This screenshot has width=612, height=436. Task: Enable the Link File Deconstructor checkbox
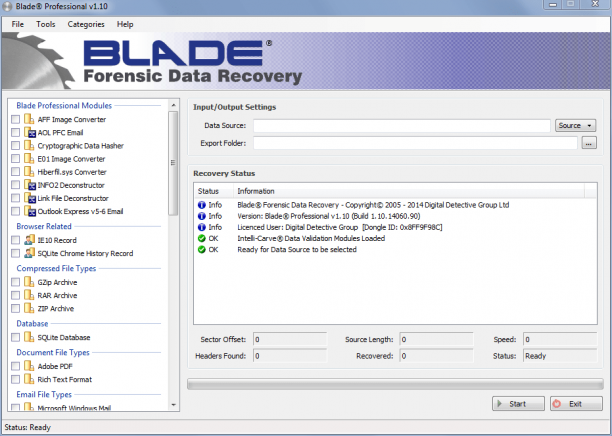(x=15, y=198)
